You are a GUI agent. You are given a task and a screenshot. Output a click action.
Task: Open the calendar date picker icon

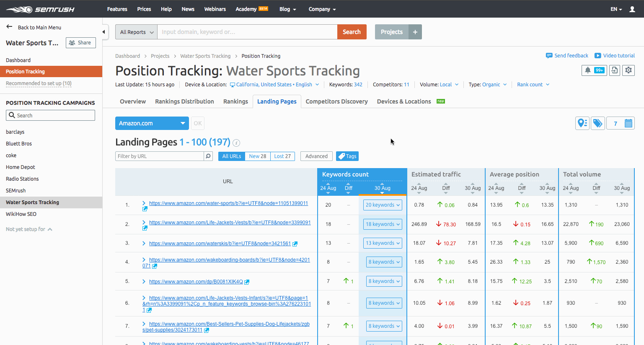628,123
